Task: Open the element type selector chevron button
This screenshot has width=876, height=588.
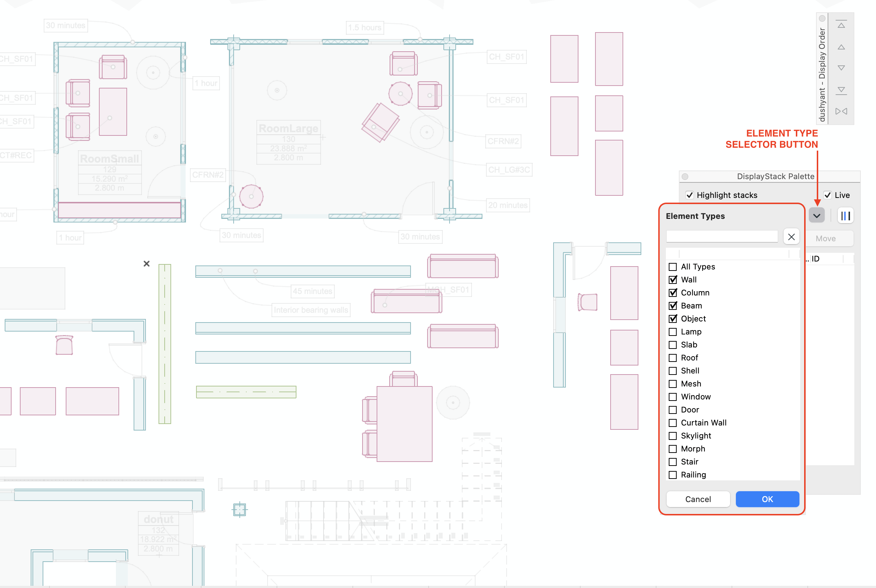Action: pyautogui.click(x=816, y=216)
